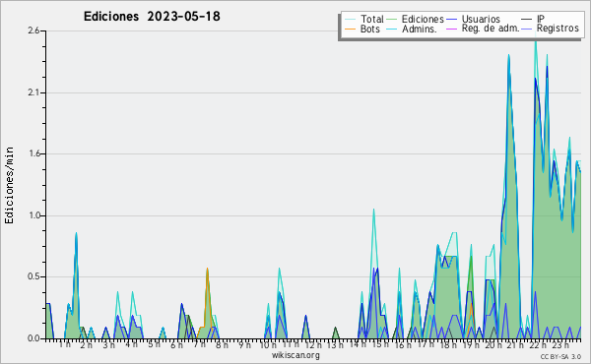Click the wikiscan.org label below the chart
The image size is (591, 364).
pos(295,355)
